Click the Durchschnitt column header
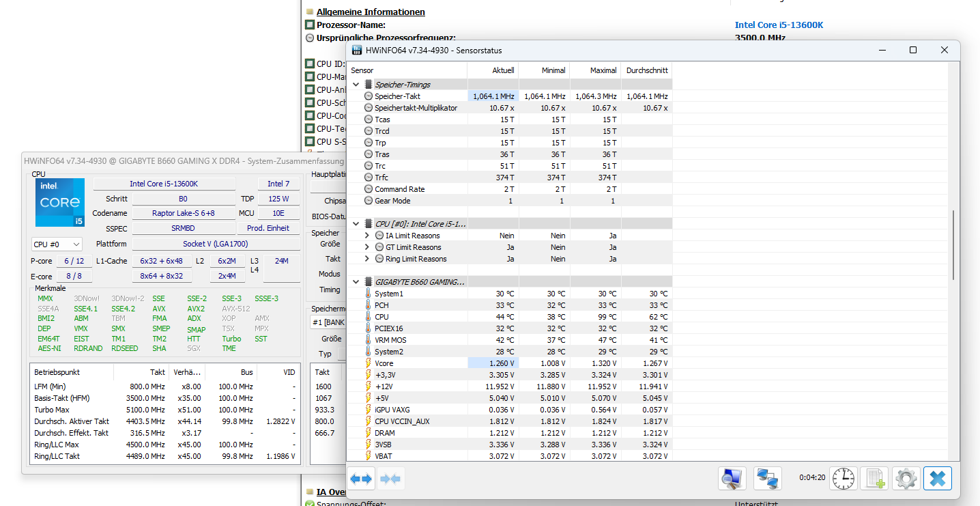The height and width of the screenshot is (506, 980). pos(646,70)
